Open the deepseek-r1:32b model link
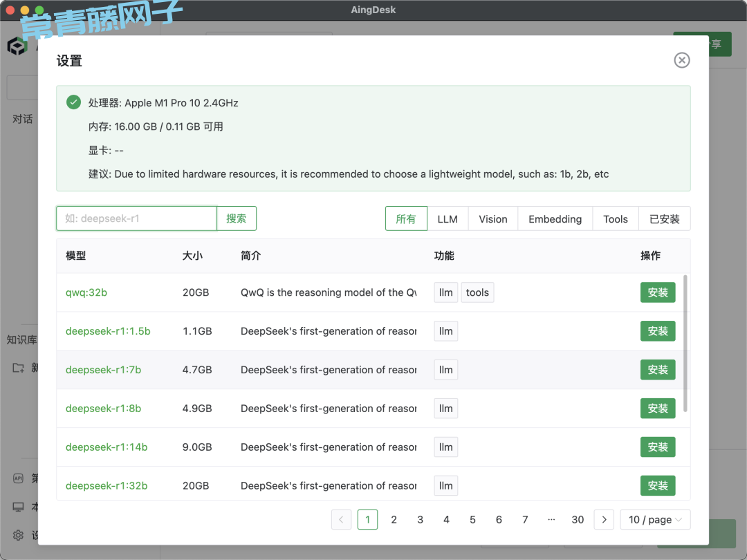Viewport: 747px width, 560px height. [107, 485]
